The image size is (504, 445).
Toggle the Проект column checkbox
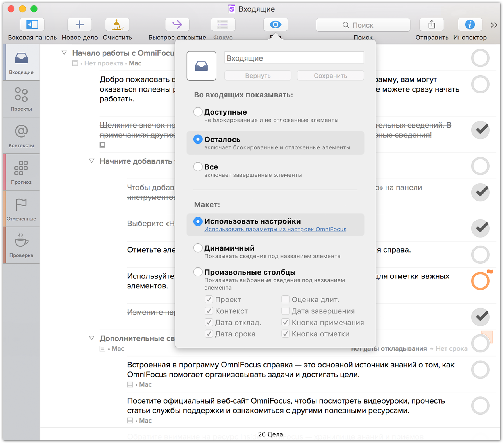pos(209,299)
